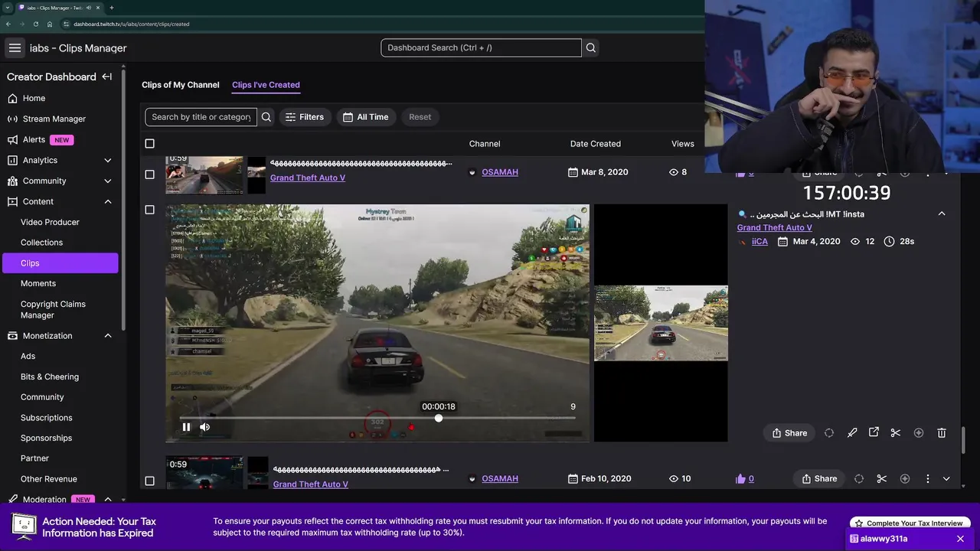980x551 pixels.
Task: Open Moments under Content
Action: click(x=38, y=284)
